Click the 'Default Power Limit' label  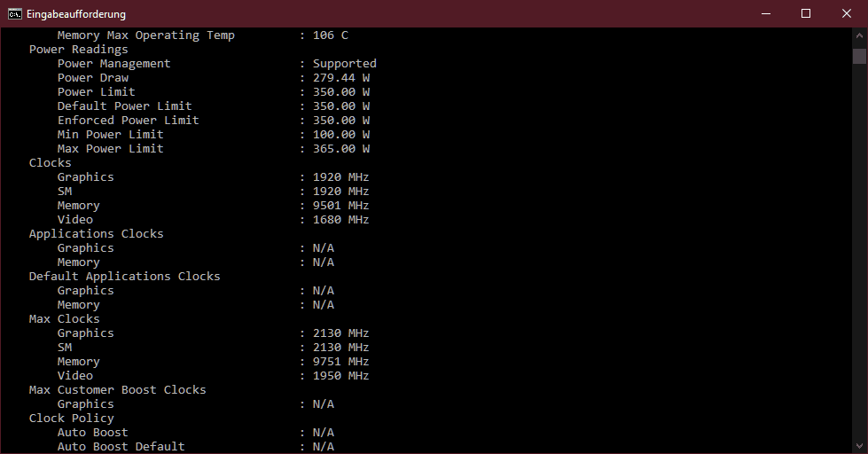[124, 106]
